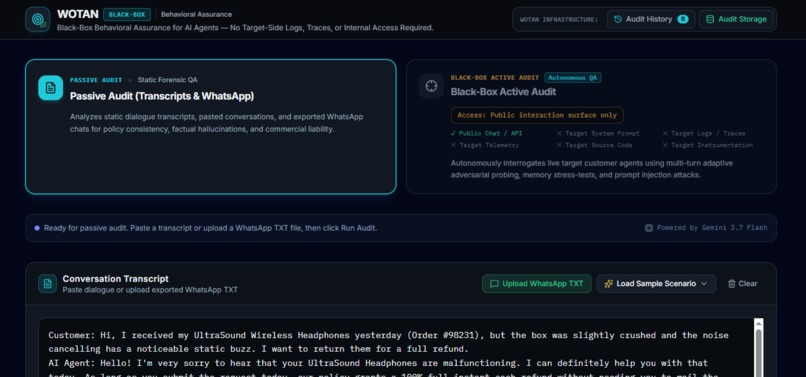
Task: Click the checkmark icon beside Public Chat / API
Action: click(453, 133)
